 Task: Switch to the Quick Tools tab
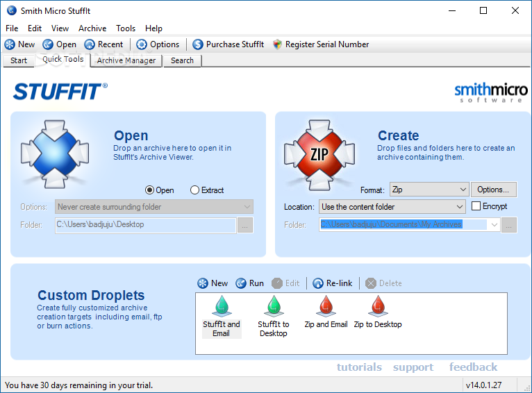[63, 59]
